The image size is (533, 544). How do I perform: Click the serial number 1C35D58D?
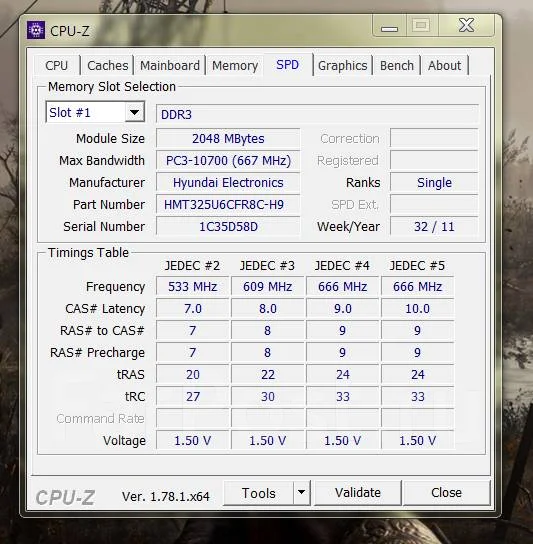(228, 227)
